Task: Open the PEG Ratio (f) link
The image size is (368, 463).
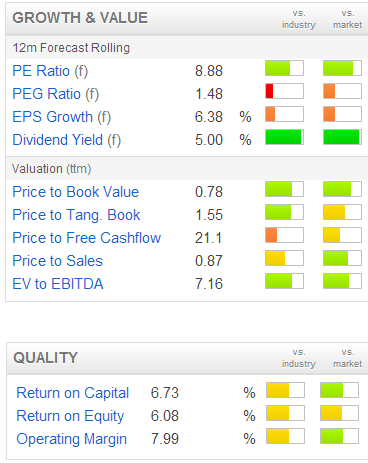Action: point(56,94)
